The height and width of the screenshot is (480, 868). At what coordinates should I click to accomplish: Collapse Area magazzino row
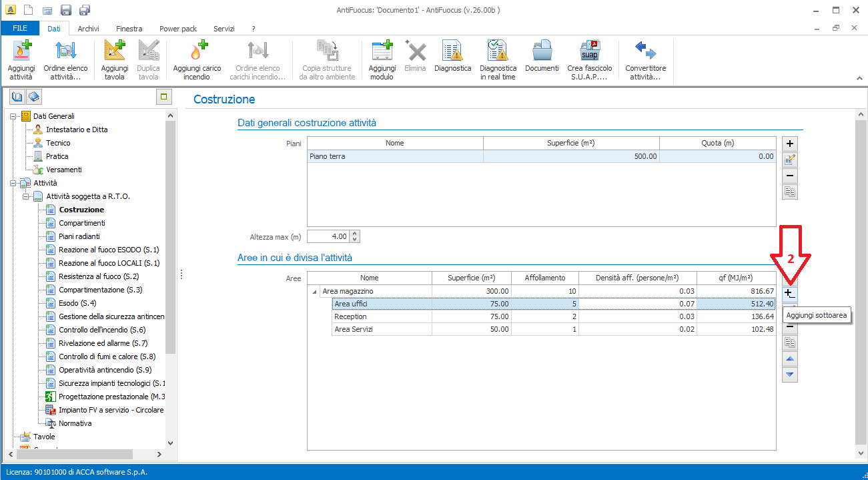click(x=314, y=292)
